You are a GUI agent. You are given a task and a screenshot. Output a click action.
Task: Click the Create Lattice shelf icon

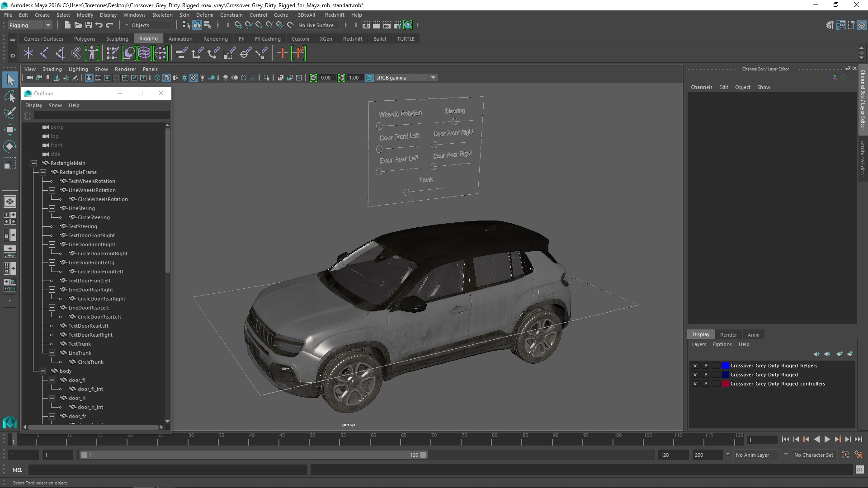(145, 53)
